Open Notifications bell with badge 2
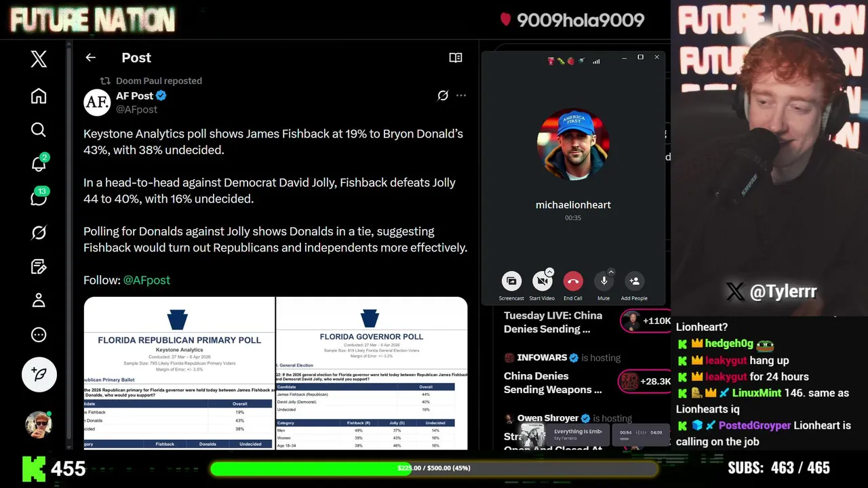868x488 pixels. click(x=39, y=163)
